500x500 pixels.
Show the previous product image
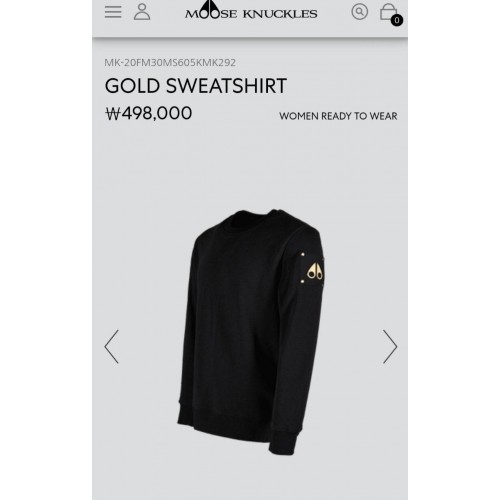click(112, 347)
